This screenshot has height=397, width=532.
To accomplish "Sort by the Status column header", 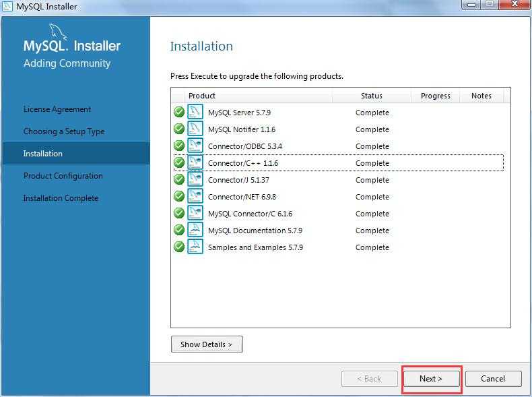I will [372, 96].
